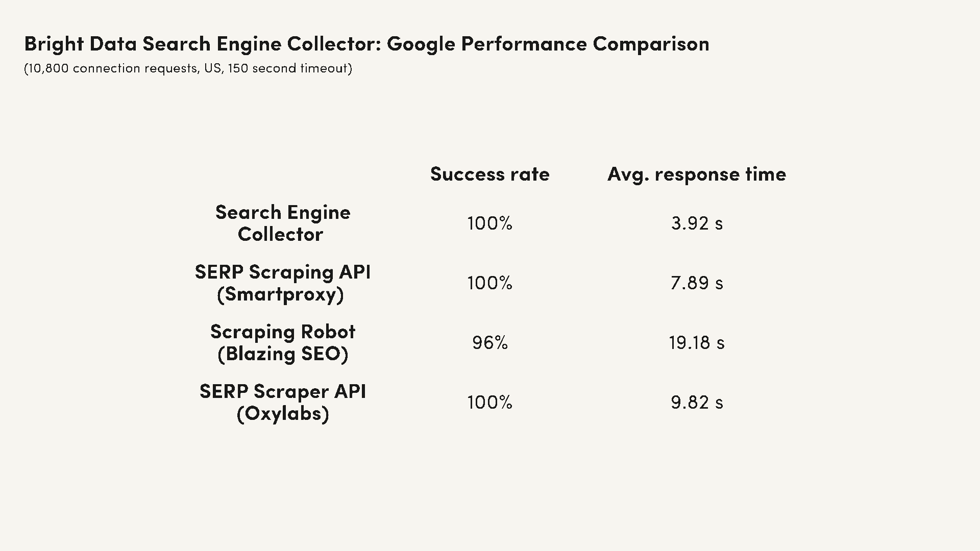Click the 9.82 s response time
The width and height of the screenshot is (980, 551).
[x=697, y=403]
